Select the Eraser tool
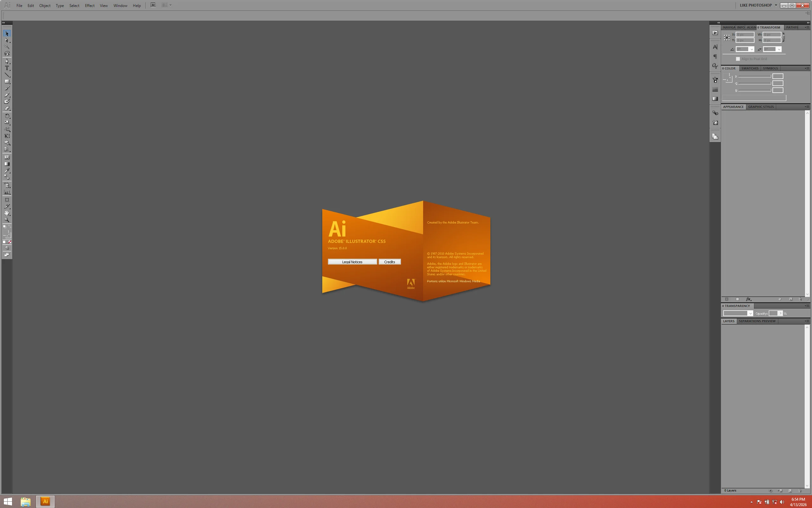Screen dimensions: 812x508 (x=7, y=108)
